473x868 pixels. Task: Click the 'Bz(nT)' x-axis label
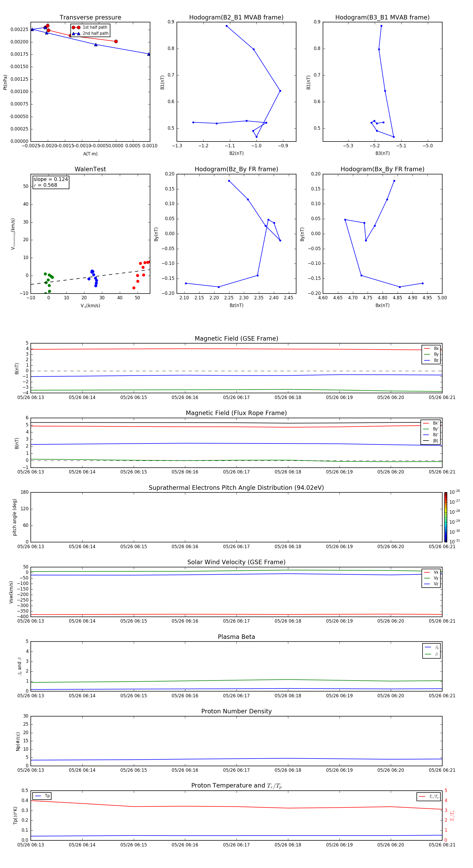236,305
